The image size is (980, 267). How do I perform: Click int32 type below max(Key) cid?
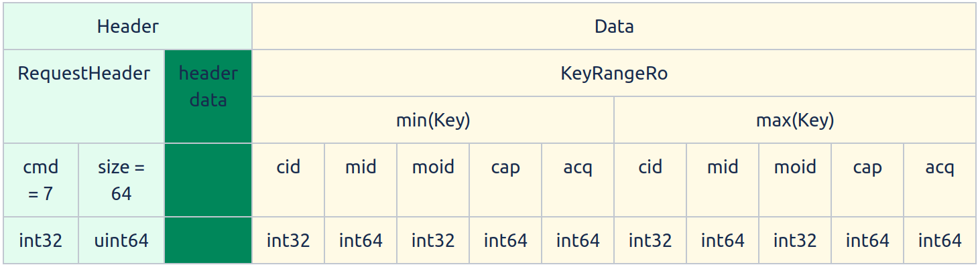(650, 240)
